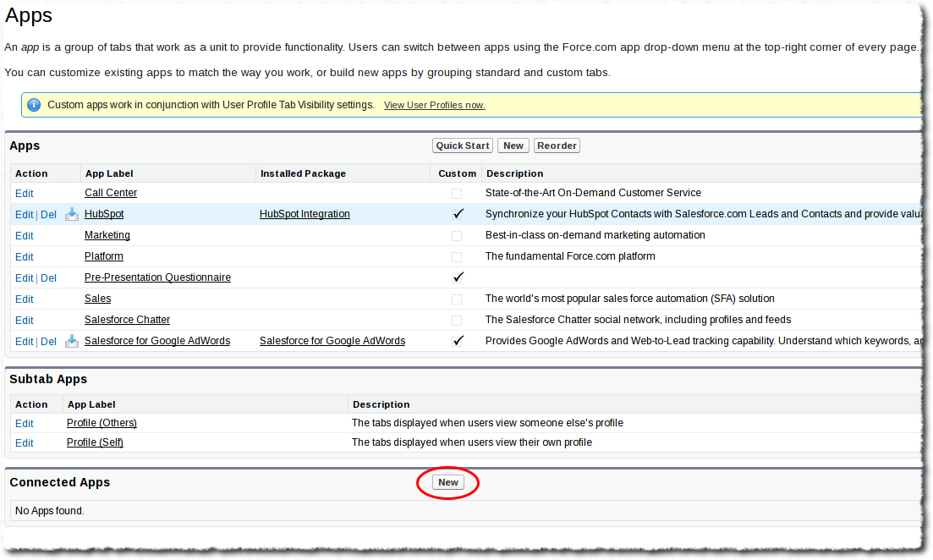This screenshot has height=560, width=933.
Task: Open Pre-Presentation Questionnaire app label
Action: 157,277
